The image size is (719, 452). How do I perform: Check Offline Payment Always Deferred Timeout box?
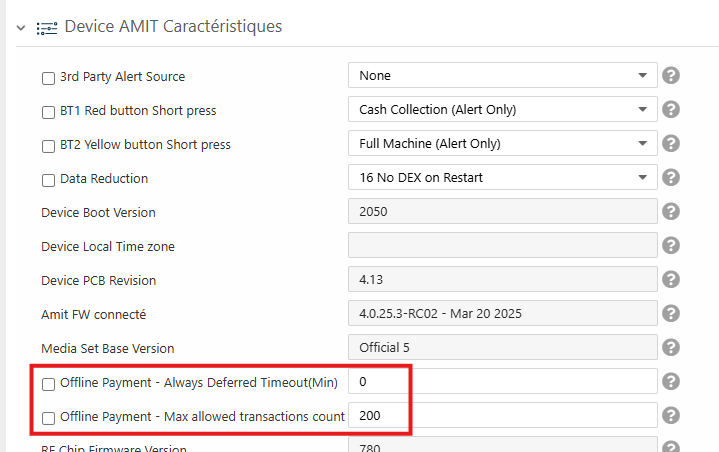pyautogui.click(x=48, y=384)
